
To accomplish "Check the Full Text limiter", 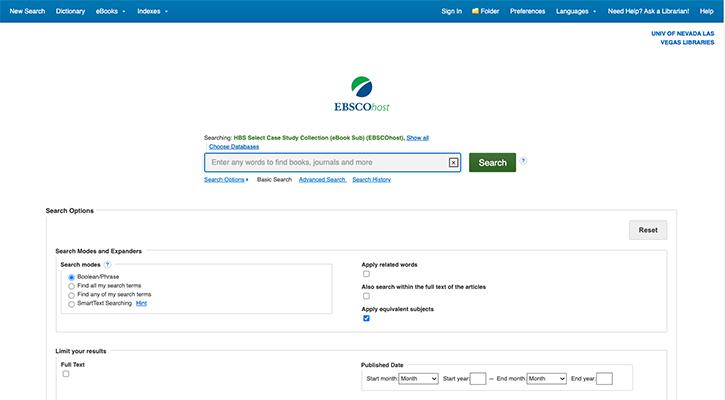I will click(66, 374).
